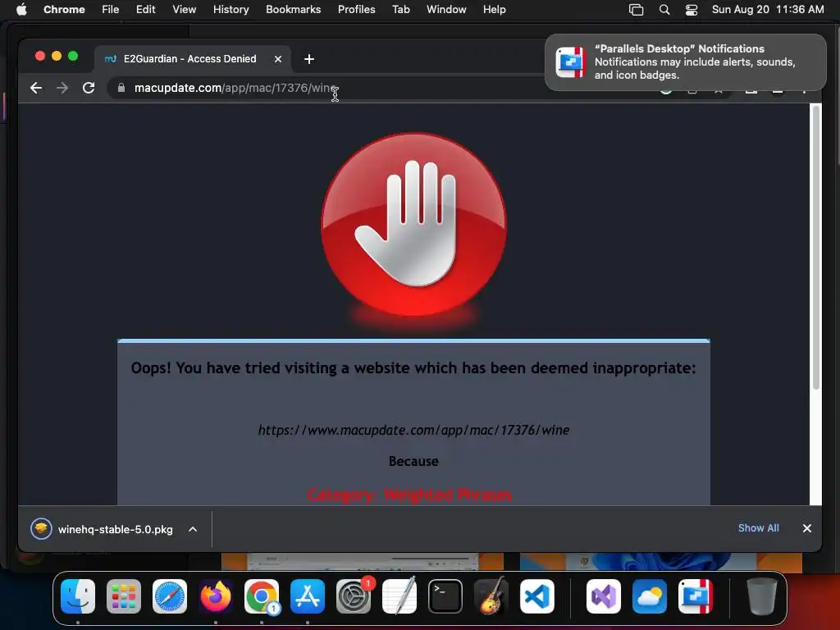Open App Store from the dock

308,596
